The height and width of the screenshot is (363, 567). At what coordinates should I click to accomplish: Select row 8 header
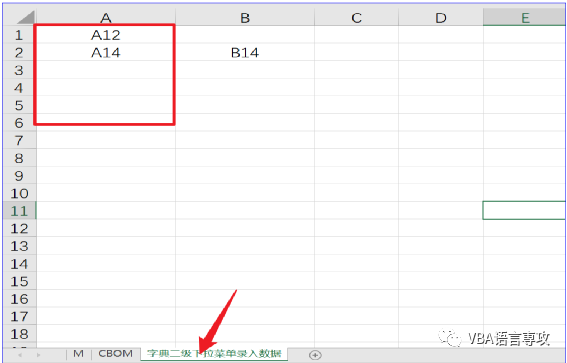pos(19,158)
